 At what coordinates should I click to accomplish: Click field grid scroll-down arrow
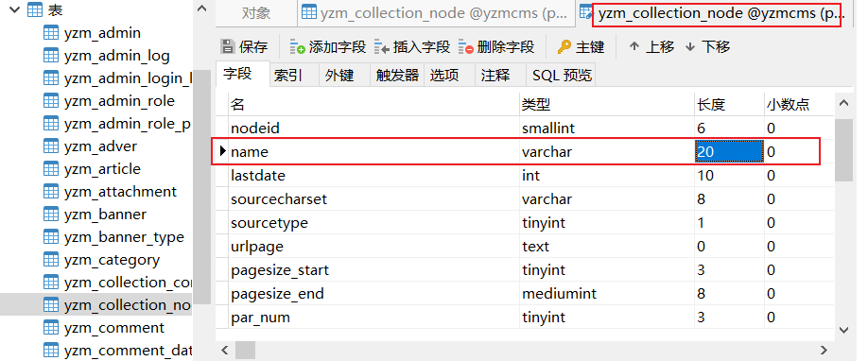pos(843,330)
